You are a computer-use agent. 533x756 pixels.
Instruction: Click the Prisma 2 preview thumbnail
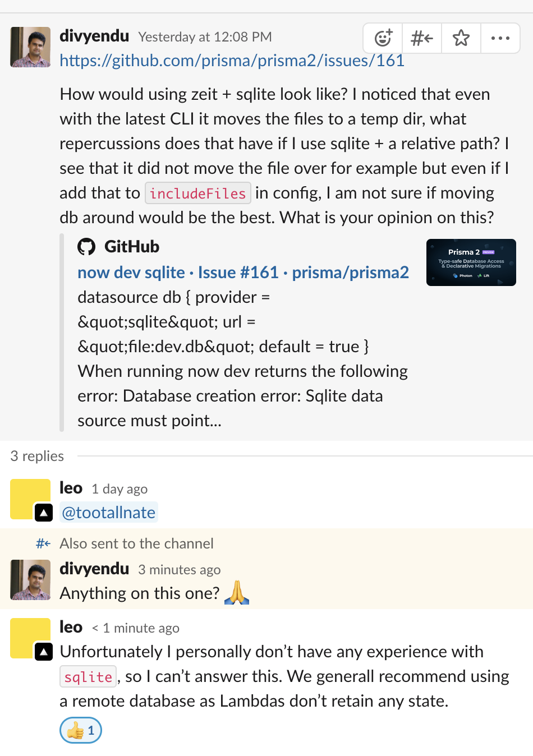pyautogui.click(x=471, y=262)
